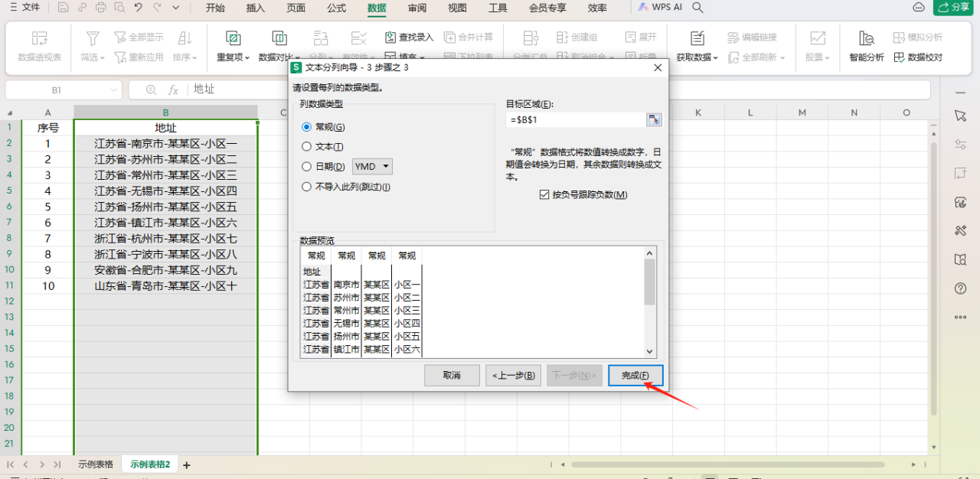Click the range picker icon beside destination field
This screenshot has width=980, height=479.
pos(654,119)
